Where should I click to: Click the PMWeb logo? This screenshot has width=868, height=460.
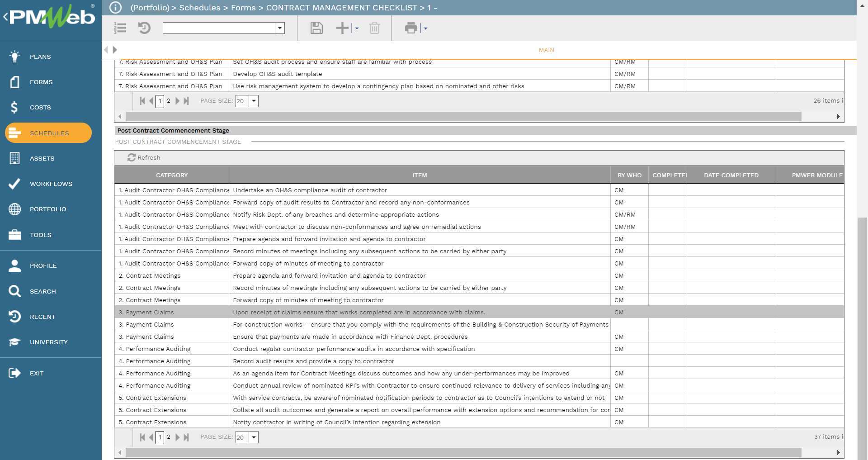pos(52,17)
